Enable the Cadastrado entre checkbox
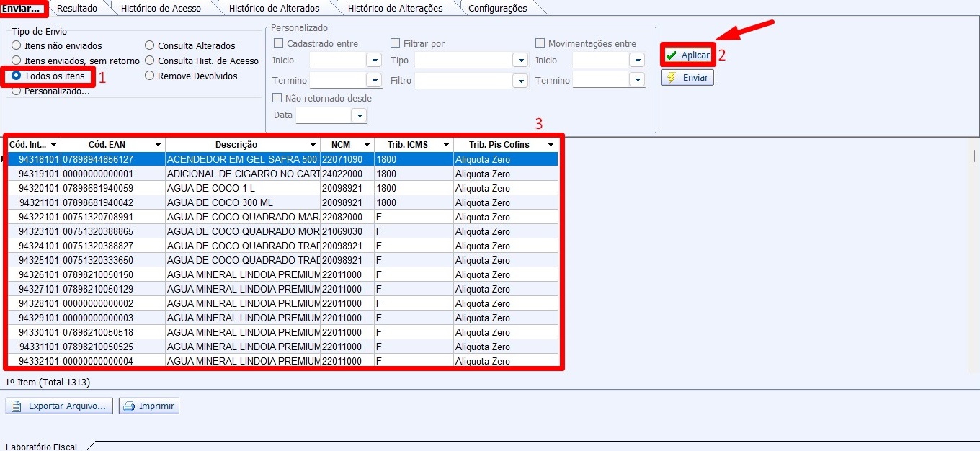Viewport: 980px width, 451px height. coord(277,43)
